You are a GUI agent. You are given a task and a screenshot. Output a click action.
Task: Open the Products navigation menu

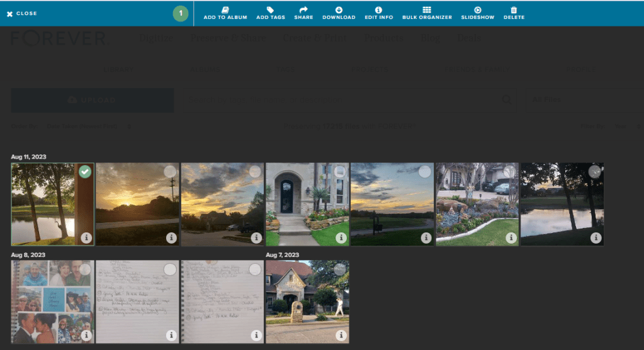[x=384, y=38]
